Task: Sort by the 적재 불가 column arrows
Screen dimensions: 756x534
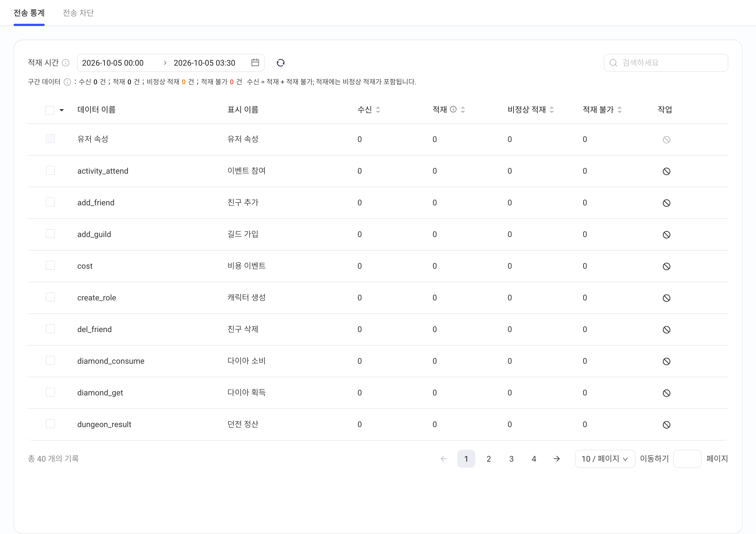Action: [620, 110]
